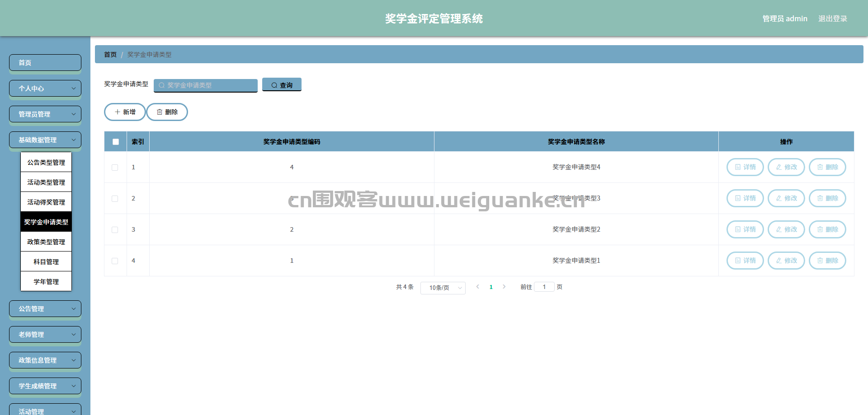Click 删除 for 奖学金申请类型4 row

pyautogui.click(x=827, y=167)
